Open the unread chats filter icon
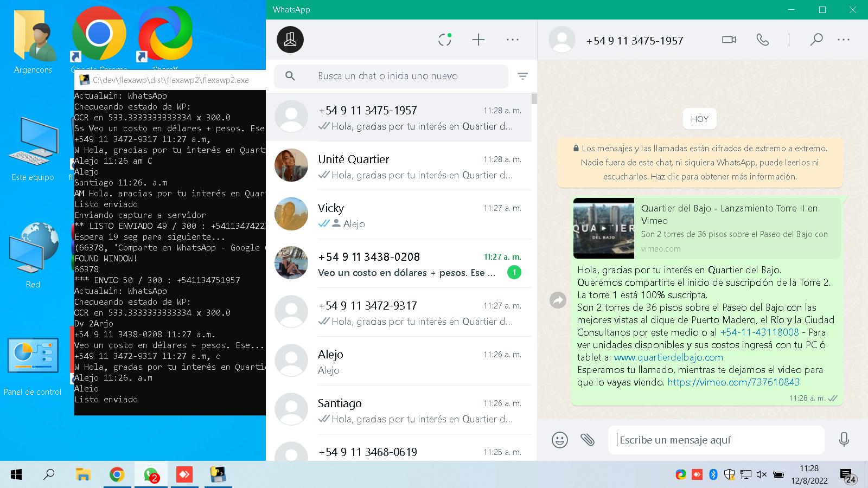868x488 pixels. click(x=522, y=76)
